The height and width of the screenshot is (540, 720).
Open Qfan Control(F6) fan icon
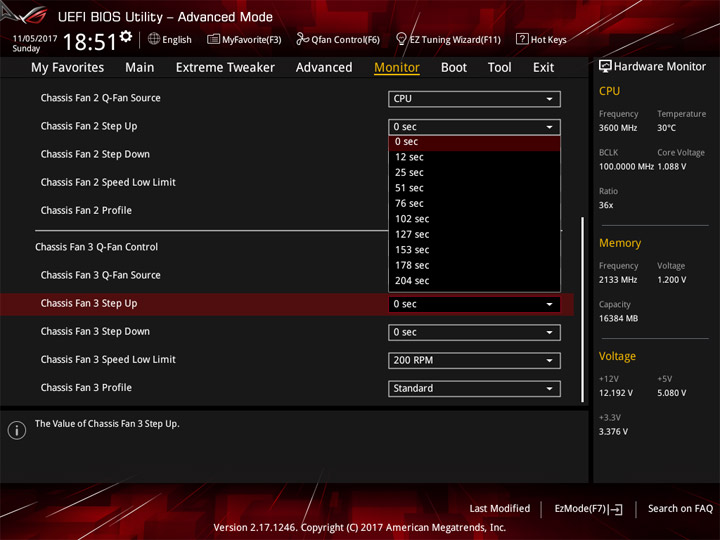(302, 39)
